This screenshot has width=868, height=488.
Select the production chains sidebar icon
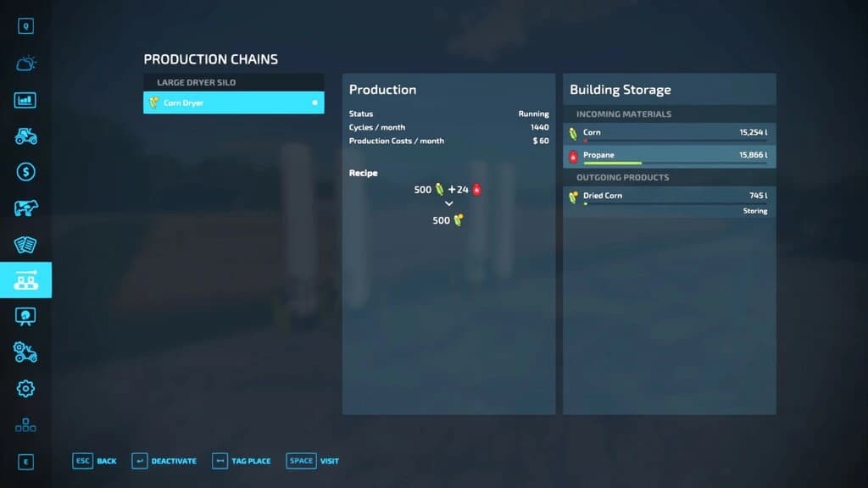coord(26,280)
